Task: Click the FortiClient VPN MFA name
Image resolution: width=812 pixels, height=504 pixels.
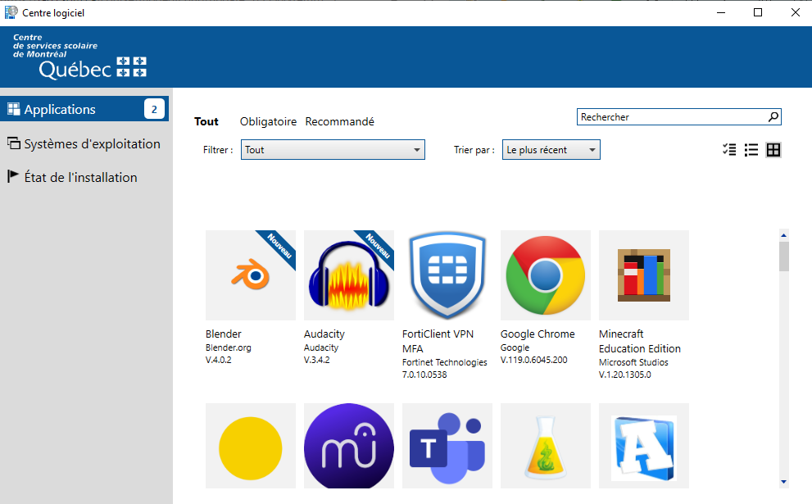Action: coord(438,342)
